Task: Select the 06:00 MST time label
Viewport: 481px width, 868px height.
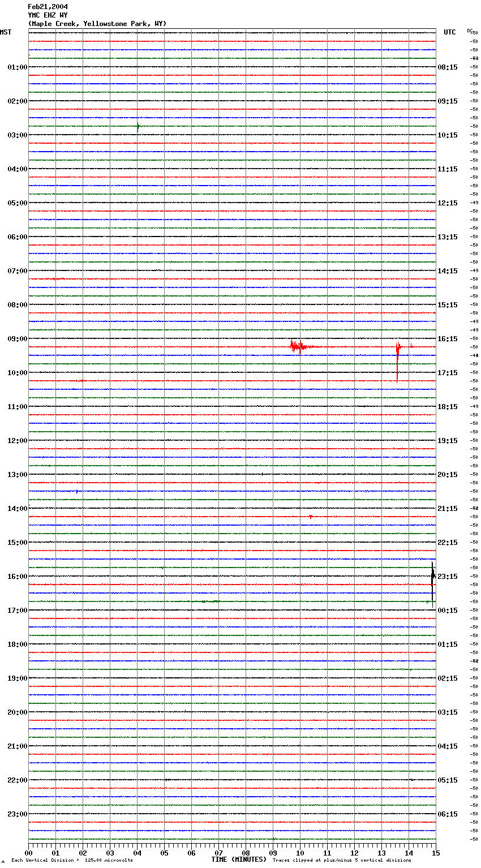Action: point(17,237)
